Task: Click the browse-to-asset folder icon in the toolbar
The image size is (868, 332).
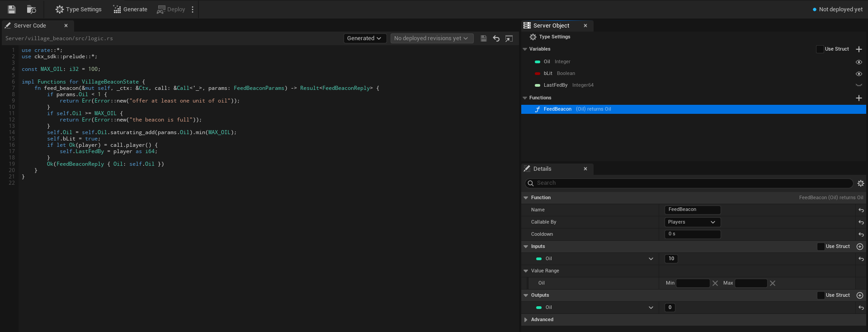Action: [x=31, y=9]
